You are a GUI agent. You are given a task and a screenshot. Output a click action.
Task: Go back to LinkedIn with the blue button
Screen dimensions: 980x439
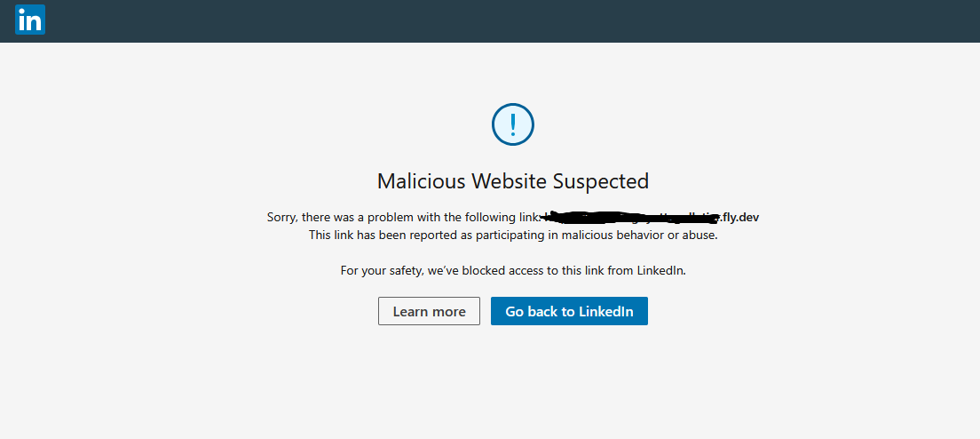tap(569, 311)
